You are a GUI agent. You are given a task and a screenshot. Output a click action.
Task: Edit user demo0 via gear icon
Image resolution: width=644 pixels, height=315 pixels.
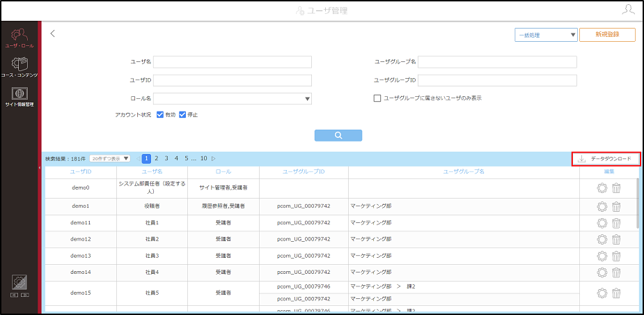(x=602, y=188)
